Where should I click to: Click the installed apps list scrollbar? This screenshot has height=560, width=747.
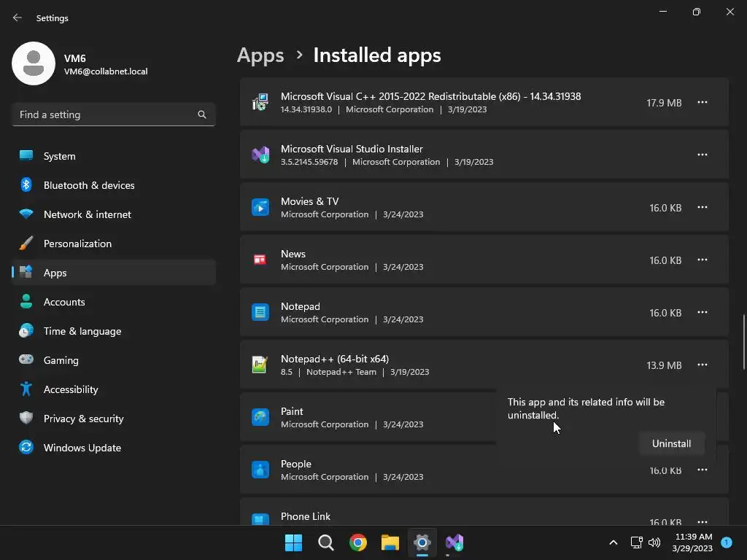(x=743, y=341)
